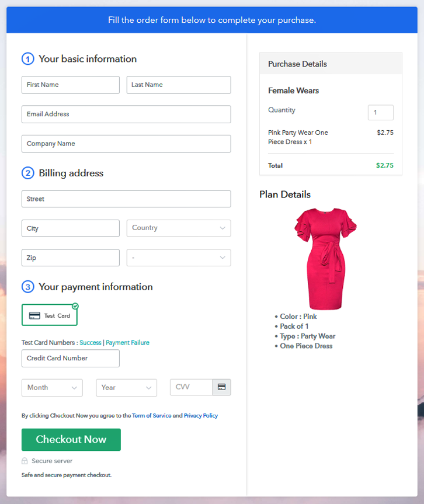Click into the Email Address field
The height and width of the screenshot is (504, 424).
point(126,114)
